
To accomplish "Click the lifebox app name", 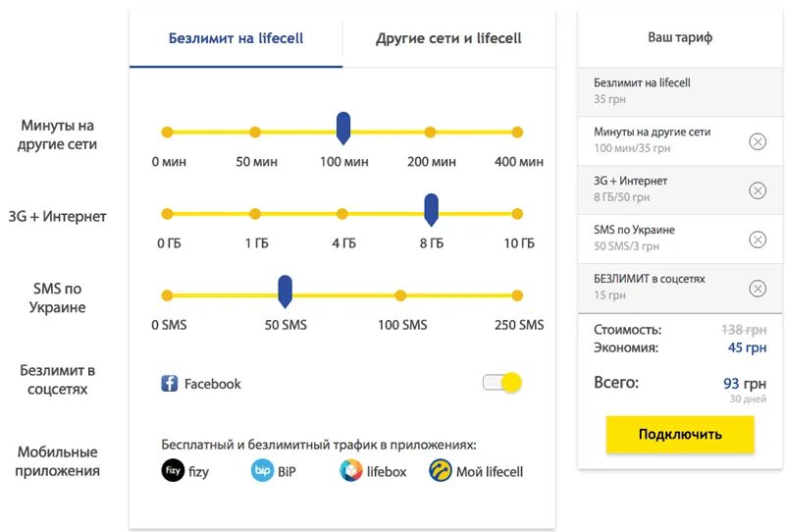I will click(387, 472).
